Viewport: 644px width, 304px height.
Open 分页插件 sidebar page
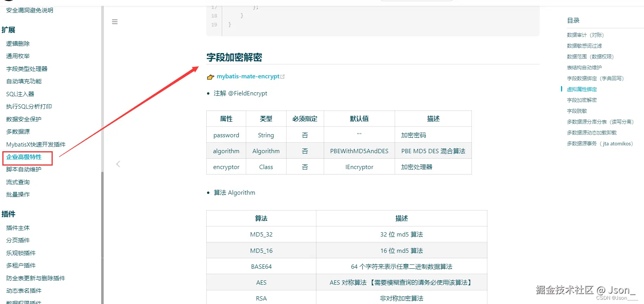(18, 240)
